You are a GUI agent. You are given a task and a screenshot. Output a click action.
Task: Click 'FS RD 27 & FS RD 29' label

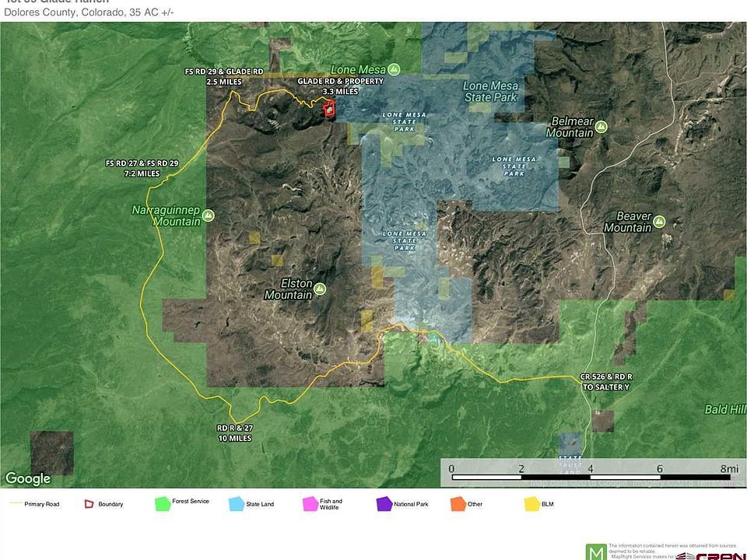coord(142,163)
